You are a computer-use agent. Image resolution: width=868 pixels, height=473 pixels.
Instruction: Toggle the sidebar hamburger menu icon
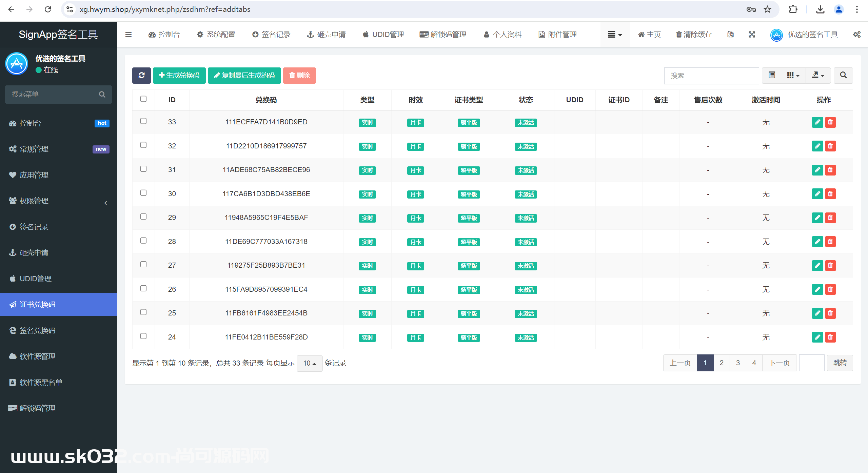click(128, 34)
